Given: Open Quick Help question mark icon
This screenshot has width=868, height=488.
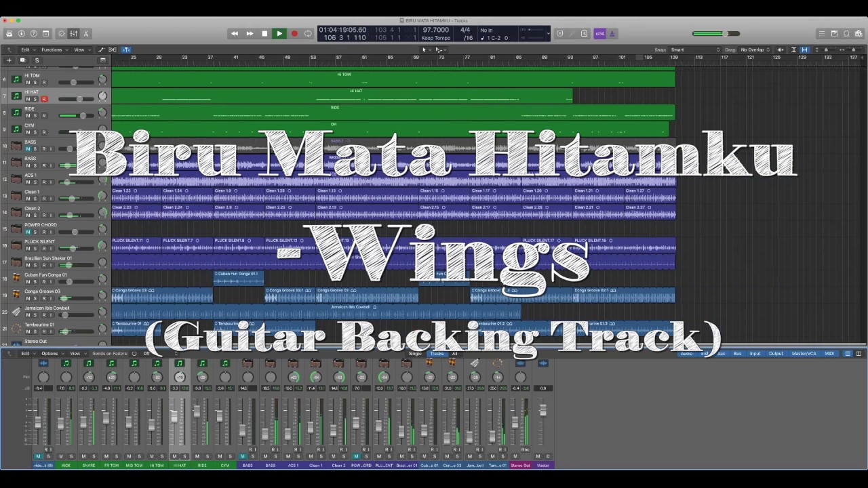Looking at the screenshot, I should [x=33, y=33].
